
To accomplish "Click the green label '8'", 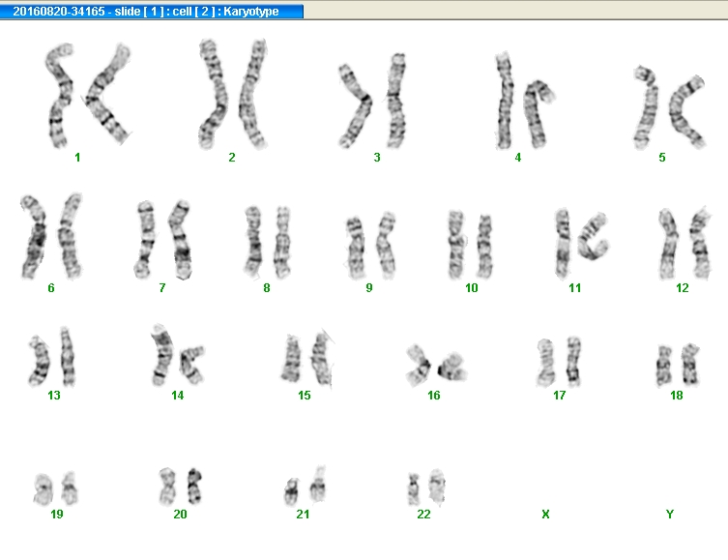I will pos(267,288).
